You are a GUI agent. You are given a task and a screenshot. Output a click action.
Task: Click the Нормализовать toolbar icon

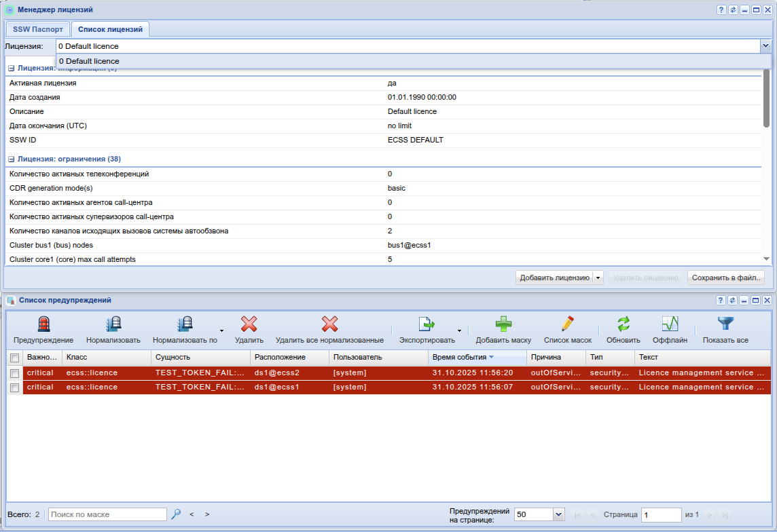[x=113, y=324]
